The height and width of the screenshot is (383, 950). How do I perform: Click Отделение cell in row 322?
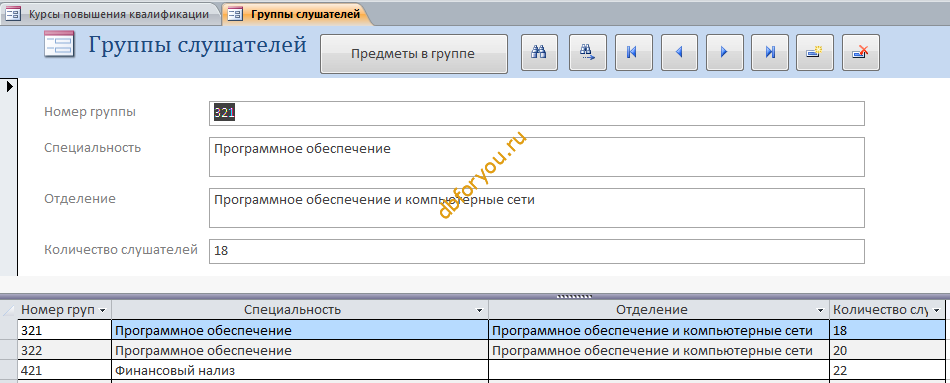point(659,350)
